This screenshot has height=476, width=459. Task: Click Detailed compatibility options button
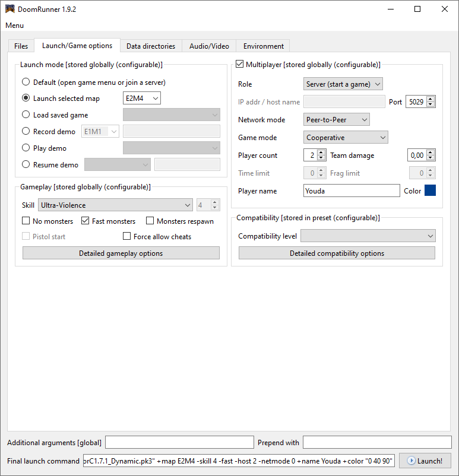[337, 253]
